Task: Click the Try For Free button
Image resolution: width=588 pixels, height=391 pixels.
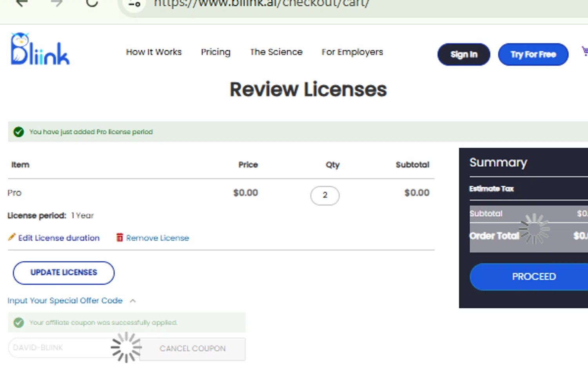Action: [x=533, y=54]
